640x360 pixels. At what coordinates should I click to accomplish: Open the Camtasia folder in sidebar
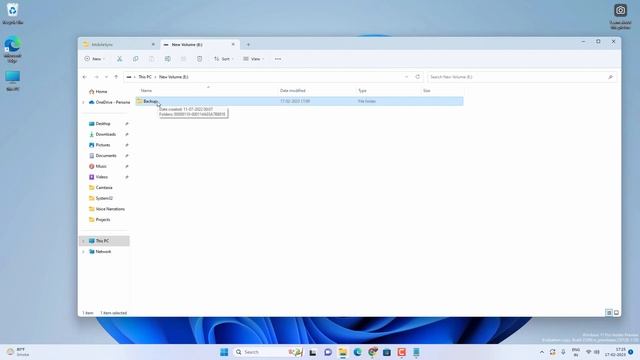click(x=104, y=187)
